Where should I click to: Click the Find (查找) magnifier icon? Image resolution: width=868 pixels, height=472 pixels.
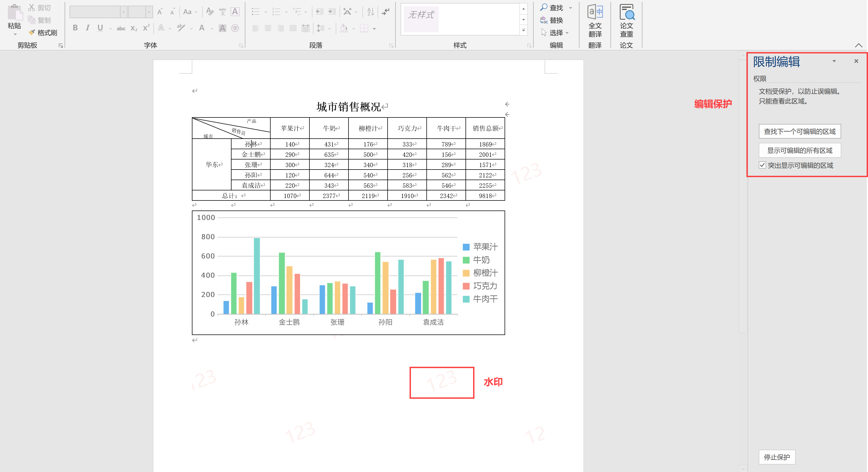coord(543,7)
